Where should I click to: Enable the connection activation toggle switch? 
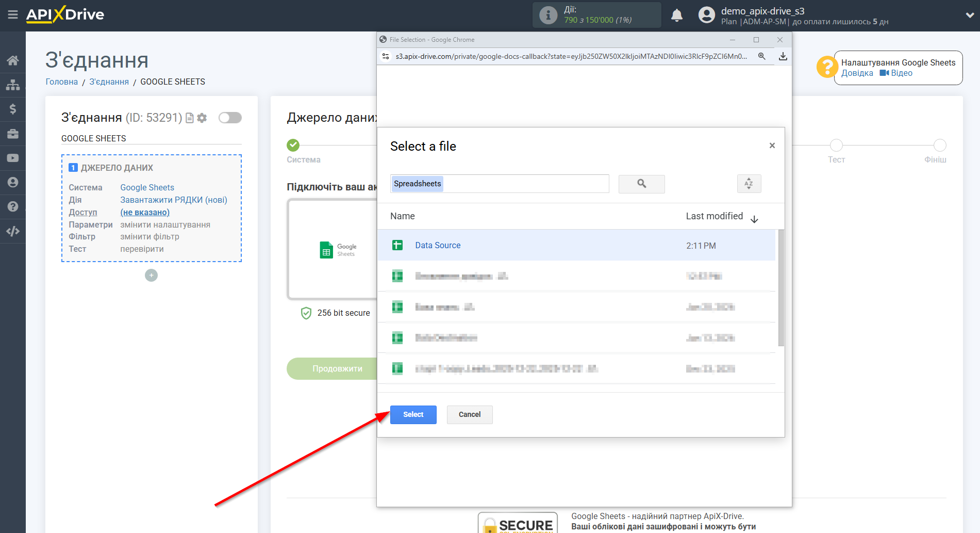[230, 118]
